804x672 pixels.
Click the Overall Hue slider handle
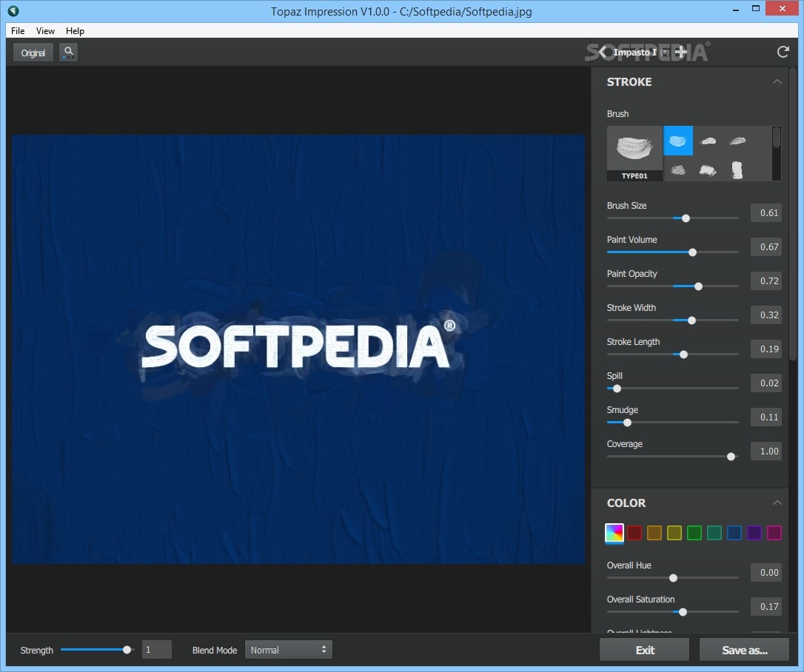coord(673,578)
